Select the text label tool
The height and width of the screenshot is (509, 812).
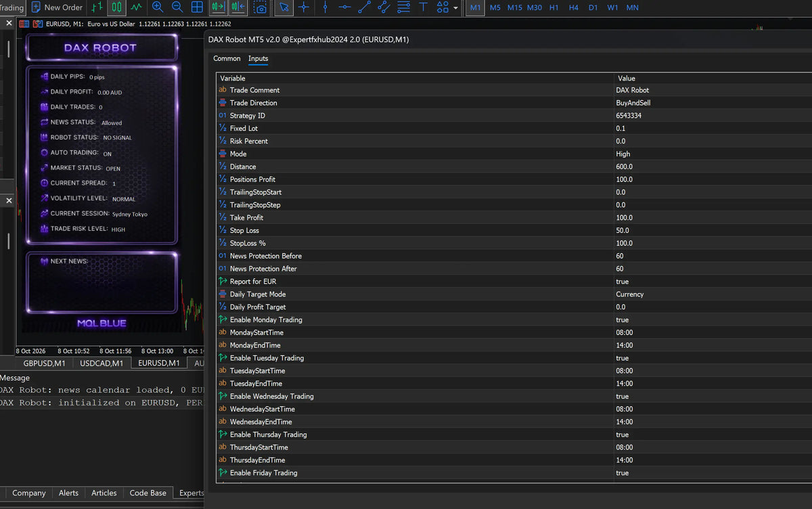pyautogui.click(x=424, y=7)
